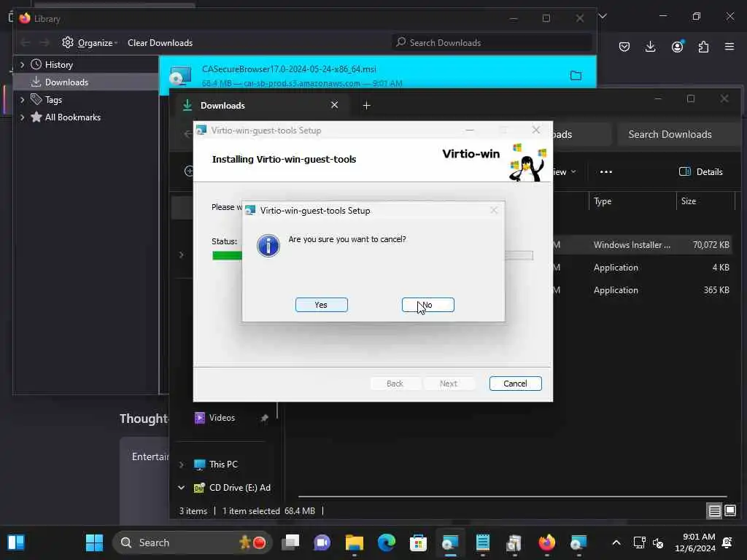Open Organize menu in Library window
747x560 pixels.
tap(90, 43)
